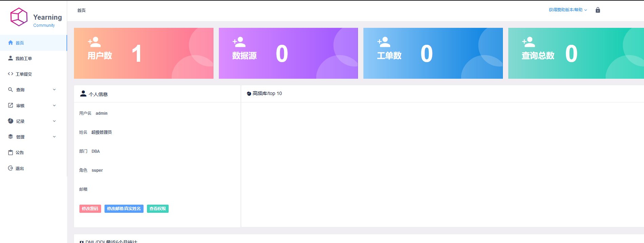Viewport: 644px width, 243px height.
Task: Click the 个人信息 panel heading
Action: tap(98, 94)
